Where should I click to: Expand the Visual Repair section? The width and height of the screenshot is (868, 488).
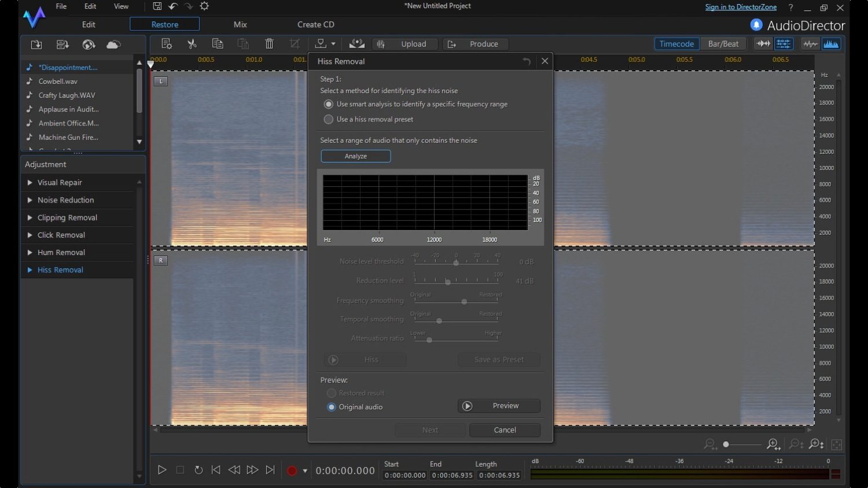(30, 183)
